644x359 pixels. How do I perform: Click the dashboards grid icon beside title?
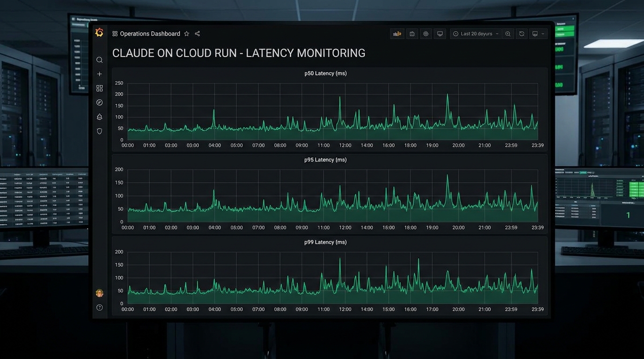click(x=115, y=34)
